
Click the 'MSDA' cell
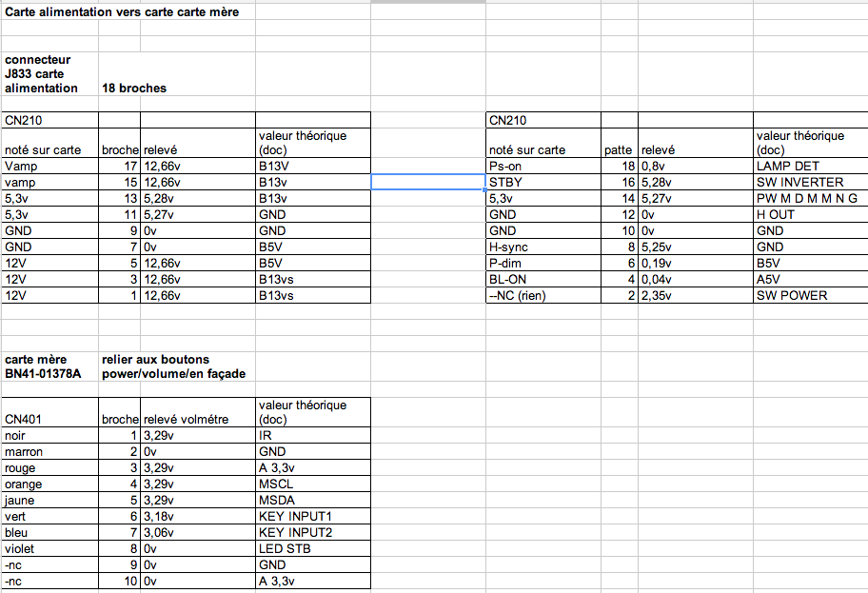(313, 500)
